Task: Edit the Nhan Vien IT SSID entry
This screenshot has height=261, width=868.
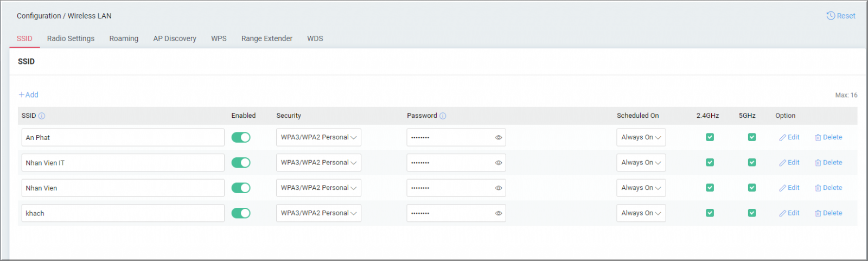Action: click(789, 162)
